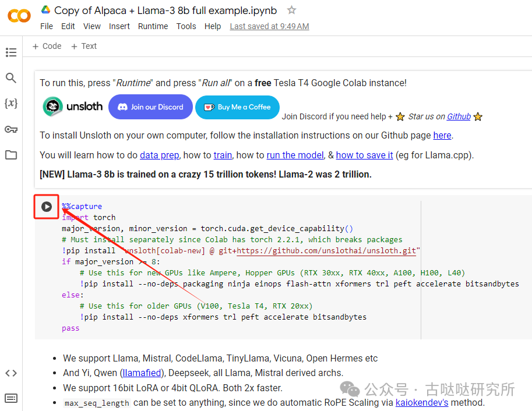This screenshot has height=411, width=532.
Task: Click the 'pass' line in code cell
Action: click(x=71, y=328)
